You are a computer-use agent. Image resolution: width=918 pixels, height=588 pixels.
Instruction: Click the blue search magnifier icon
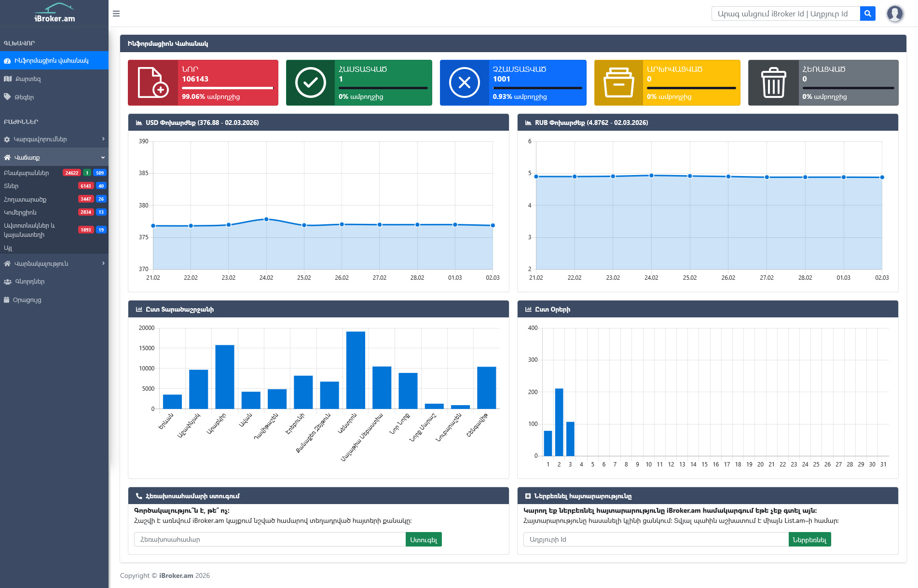[x=867, y=14]
